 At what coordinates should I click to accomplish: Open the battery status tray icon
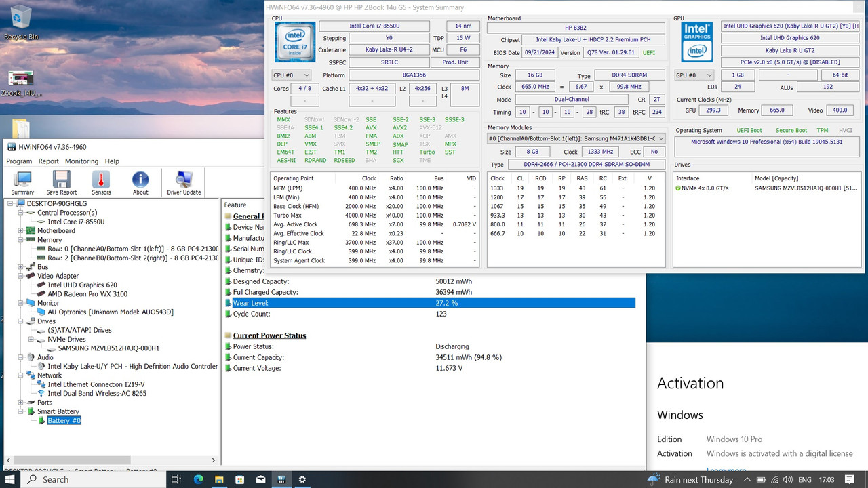(x=760, y=479)
